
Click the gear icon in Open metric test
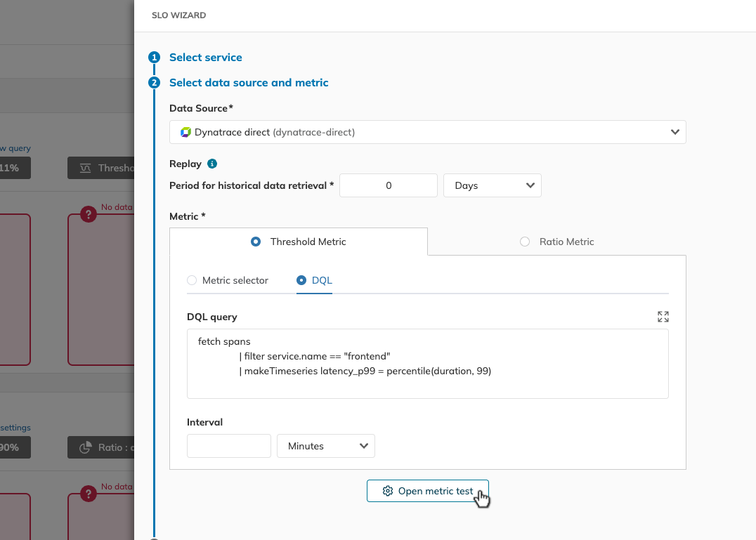pos(388,491)
